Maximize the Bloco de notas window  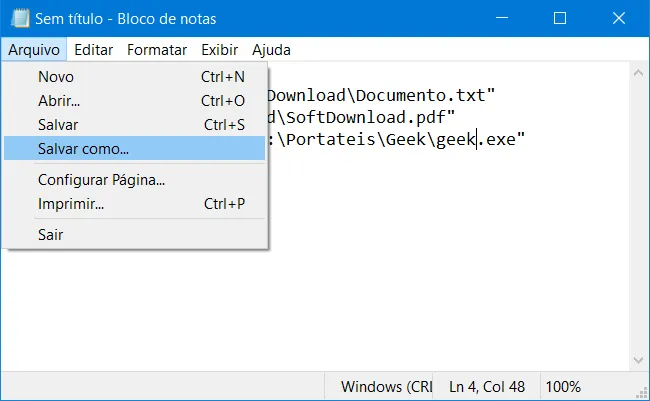(x=560, y=18)
